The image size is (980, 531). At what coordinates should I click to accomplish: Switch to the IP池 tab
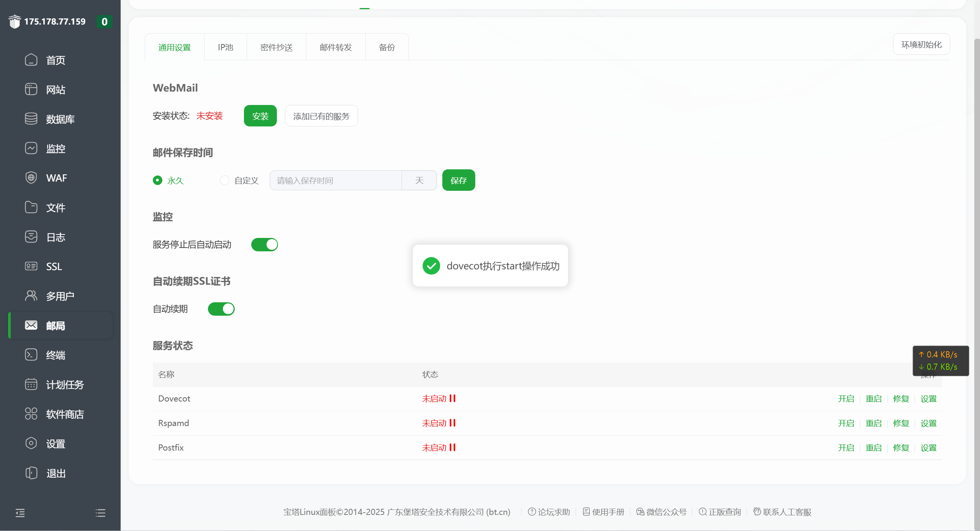(225, 47)
